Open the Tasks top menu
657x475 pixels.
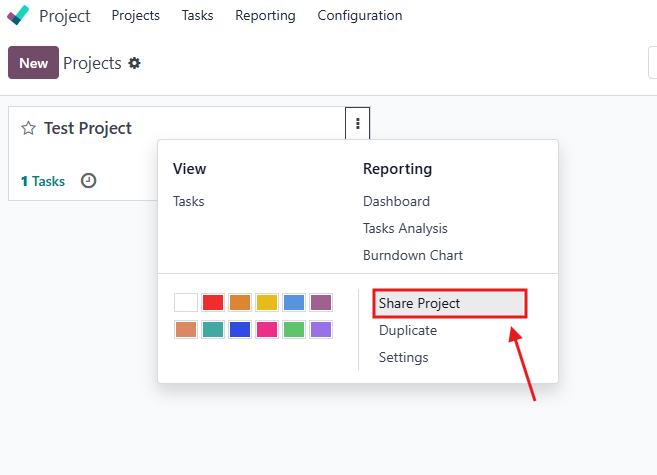click(197, 15)
